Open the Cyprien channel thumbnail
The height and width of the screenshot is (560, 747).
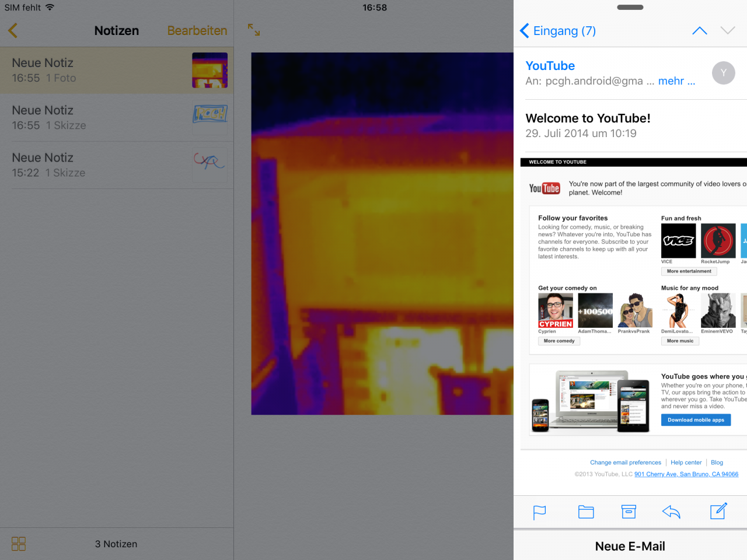click(556, 310)
